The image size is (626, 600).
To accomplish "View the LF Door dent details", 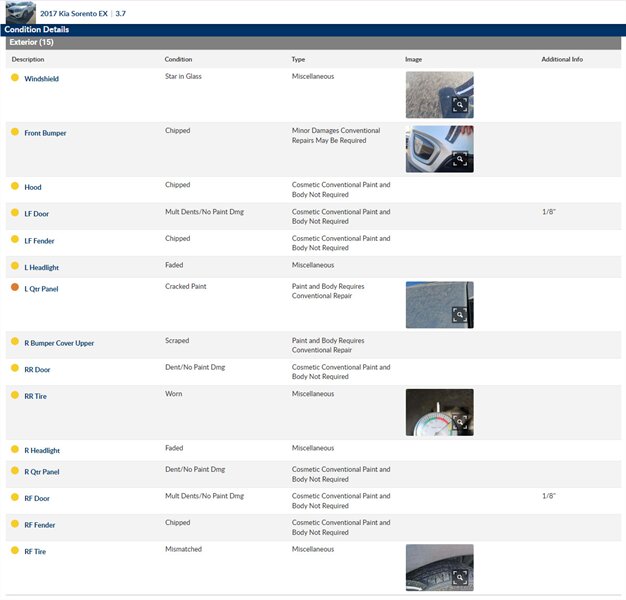I will tap(36, 214).
